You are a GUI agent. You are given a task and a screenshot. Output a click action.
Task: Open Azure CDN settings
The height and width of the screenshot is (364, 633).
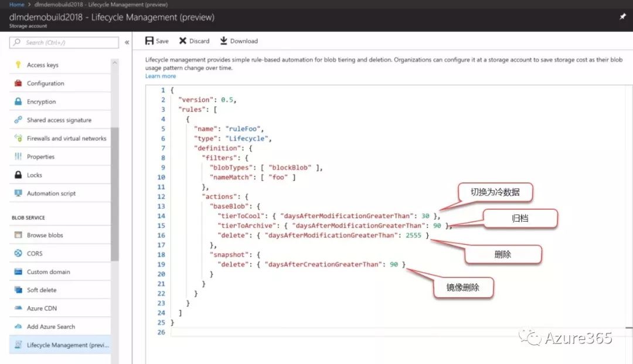click(x=42, y=308)
